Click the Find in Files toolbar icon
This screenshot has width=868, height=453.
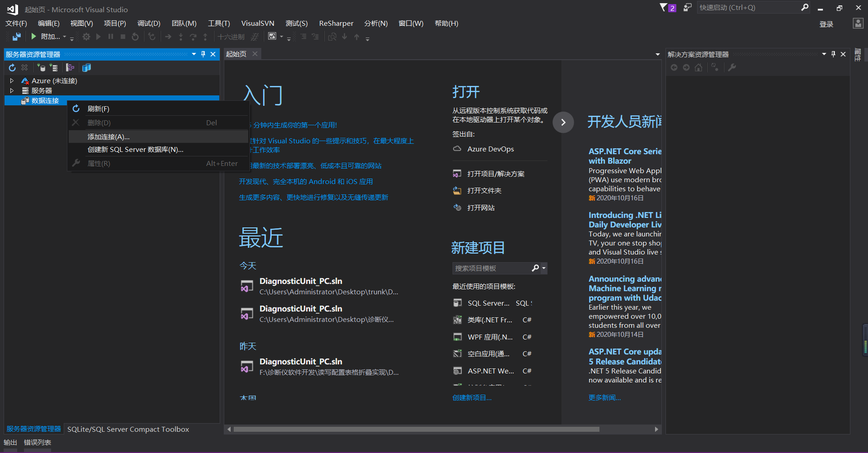(332, 37)
